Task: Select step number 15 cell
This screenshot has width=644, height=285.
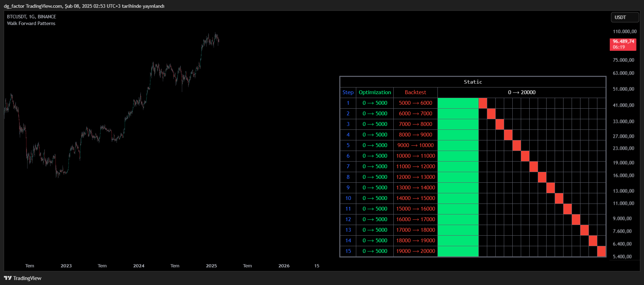Action: click(x=348, y=251)
